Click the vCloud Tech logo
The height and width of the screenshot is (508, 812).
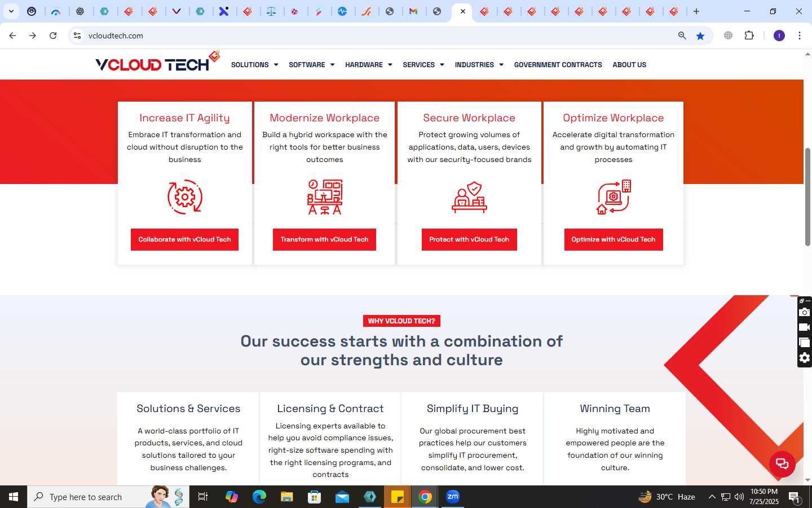157,62
